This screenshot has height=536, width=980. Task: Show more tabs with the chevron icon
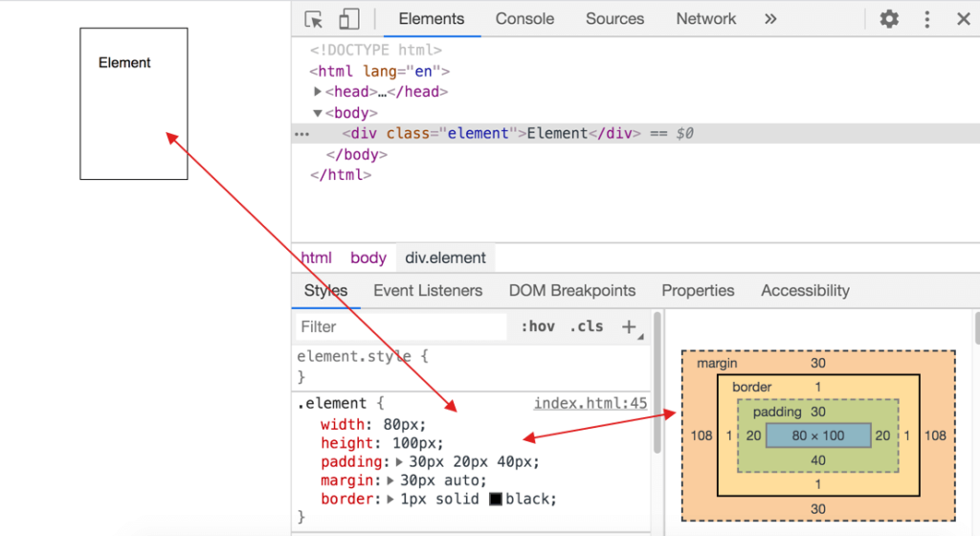770,19
